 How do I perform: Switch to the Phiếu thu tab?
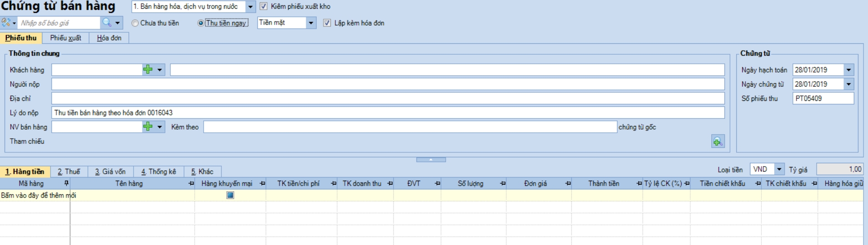click(x=21, y=38)
